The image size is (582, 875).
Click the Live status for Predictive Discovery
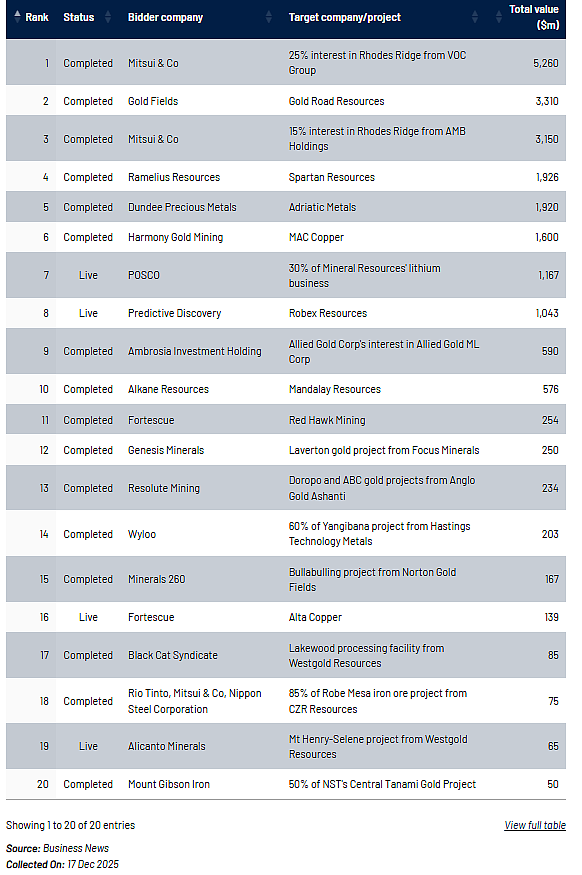tap(88, 313)
